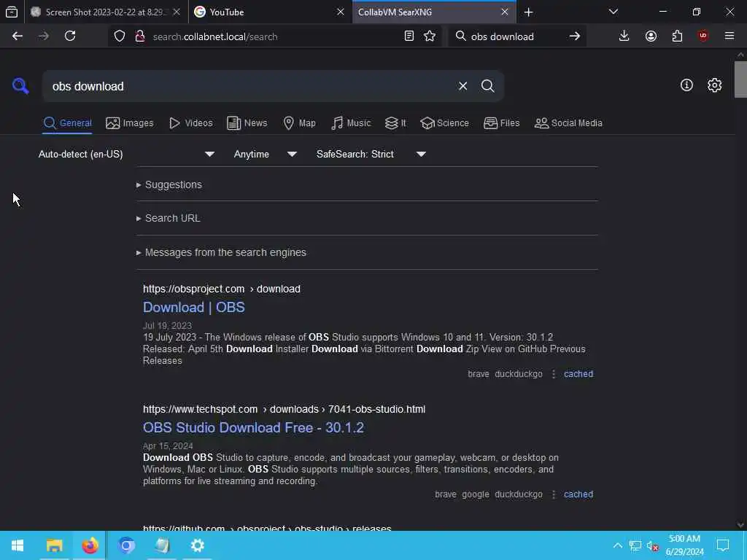The height and width of the screenshot is (560, 747).
Task: Switch to Music category tab
Action: coord(351,123)
